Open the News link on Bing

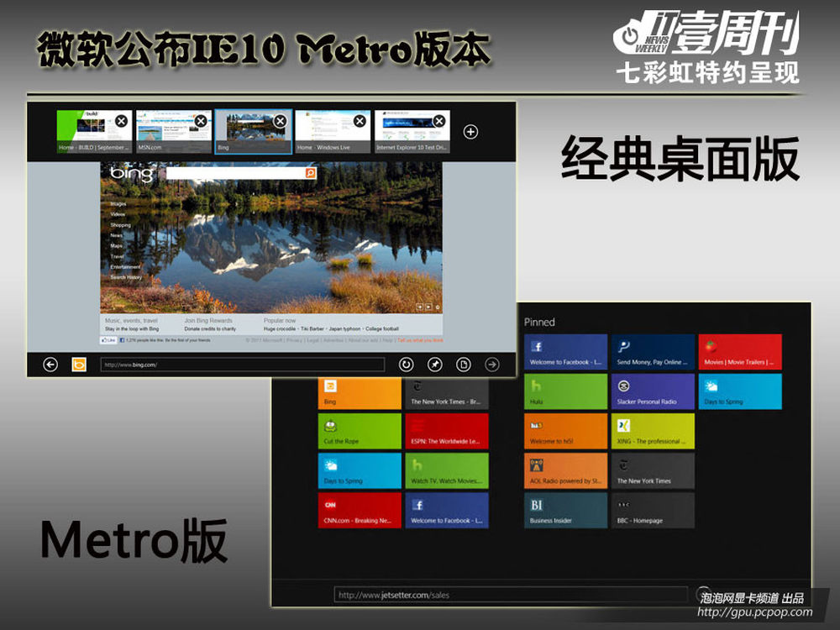point(116,235)
